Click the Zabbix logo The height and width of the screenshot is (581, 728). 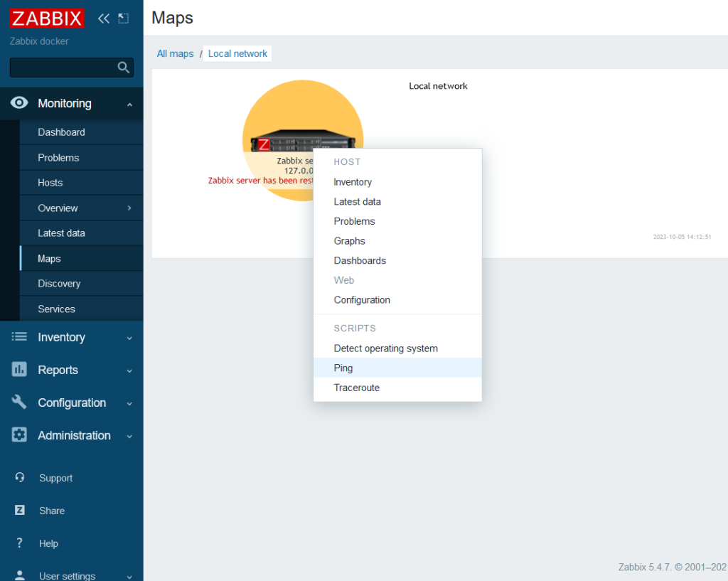[47, 18]
